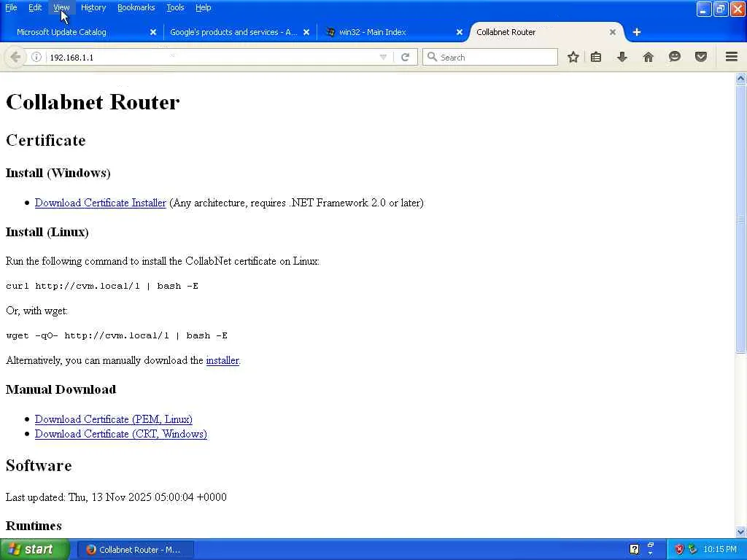Click the Install (Linux) heading
Viewport: 747px width, 560px height.
pos(47,233)
